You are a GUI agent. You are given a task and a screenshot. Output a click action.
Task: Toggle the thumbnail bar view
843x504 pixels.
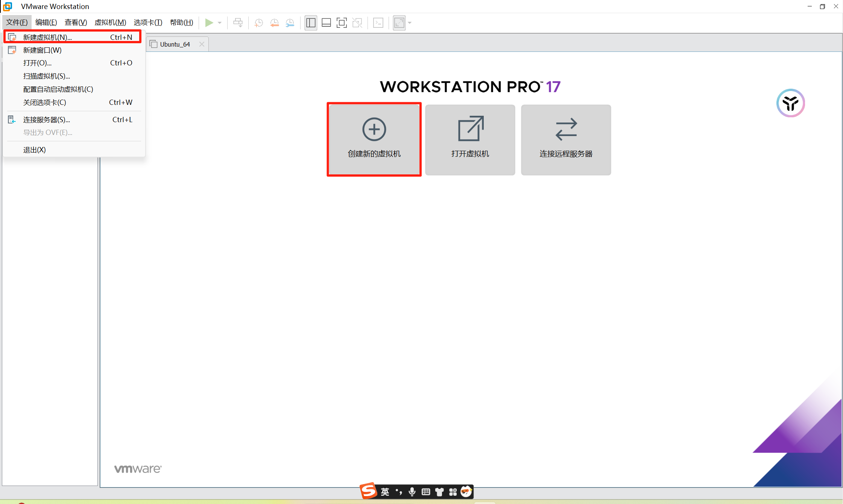coord(326,23)
